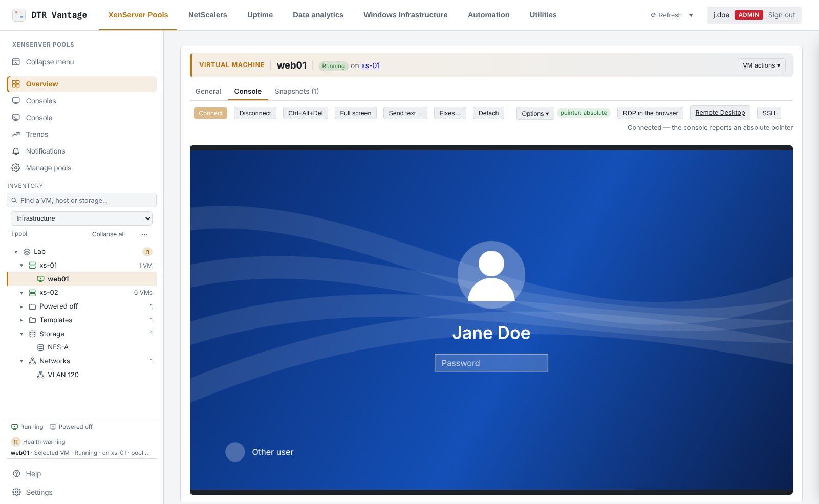The image size is (819, 504).
Task: Click the Full screen button
Action: tap(355, 113)
